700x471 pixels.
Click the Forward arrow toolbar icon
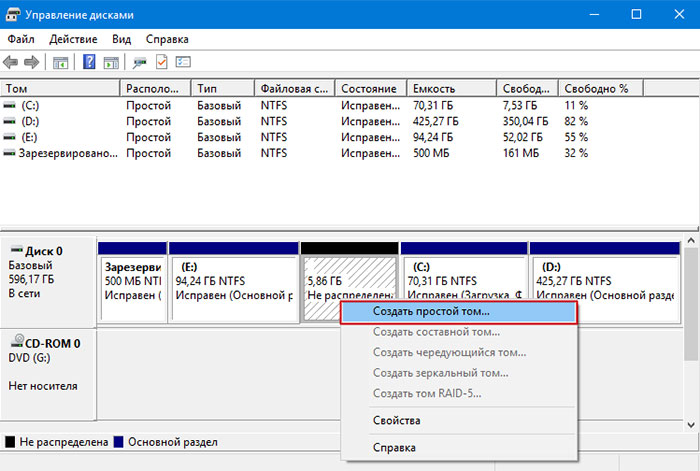pyautogui.click(x=31, y=62)
